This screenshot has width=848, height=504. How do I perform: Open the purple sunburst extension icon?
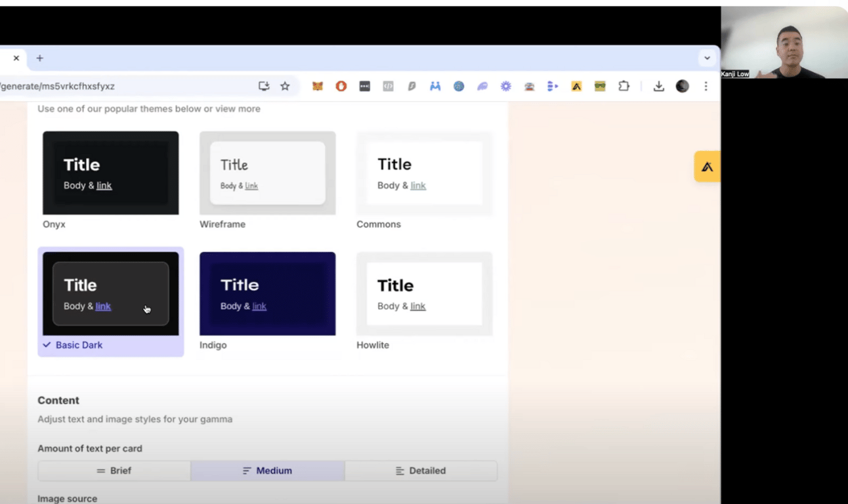point(506,86)
